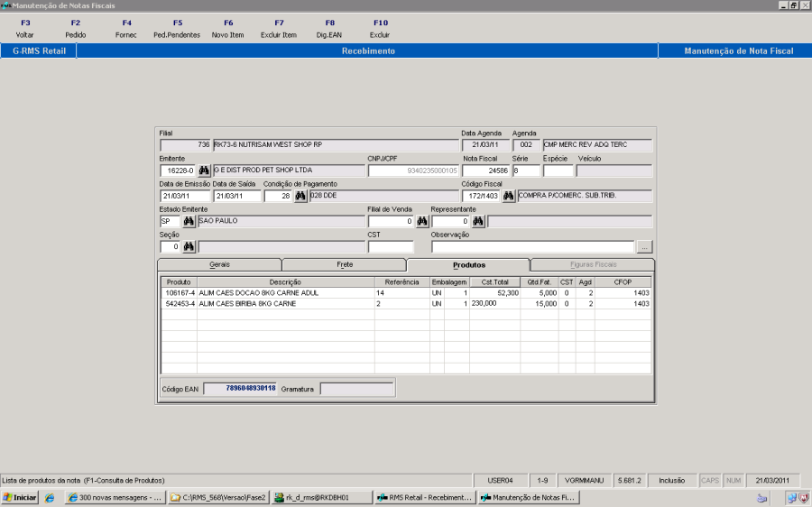Click the Cst.Total value 52,300
Viewport: 812px width, 507px height.
(x=507, y=293)
